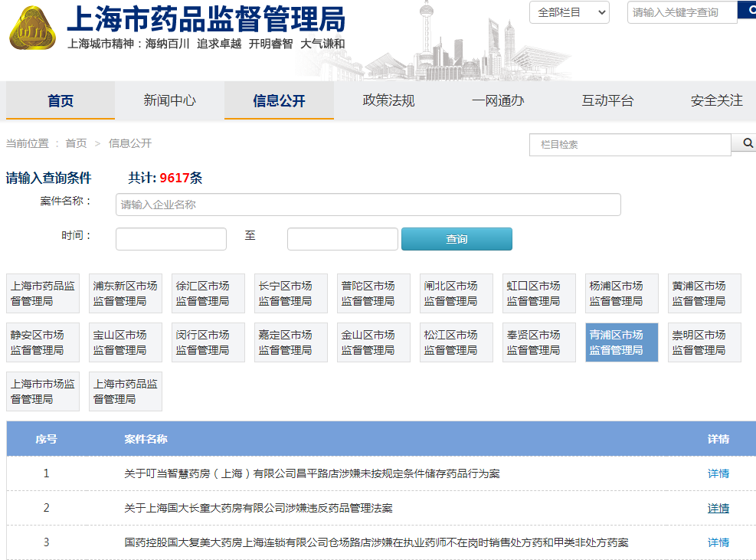Click the golden emblem logo
This screenshot has height=560, width=756.
[32, 28]
